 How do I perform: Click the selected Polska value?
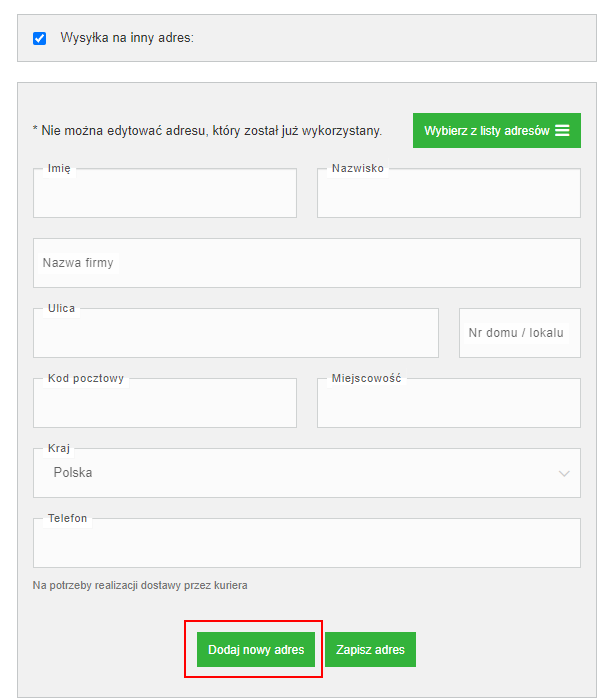click(x=73, y=472)
